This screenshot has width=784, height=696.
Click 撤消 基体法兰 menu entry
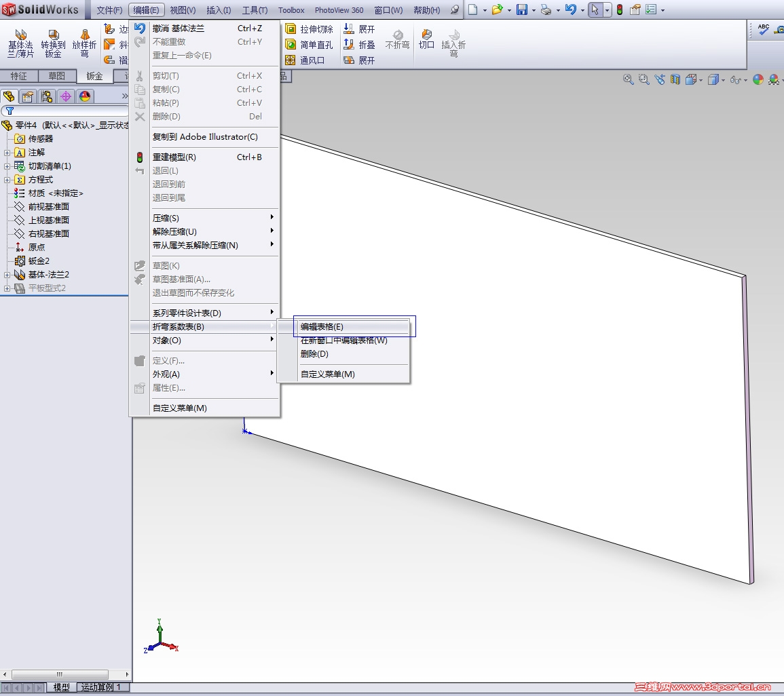tap(204, 28)
